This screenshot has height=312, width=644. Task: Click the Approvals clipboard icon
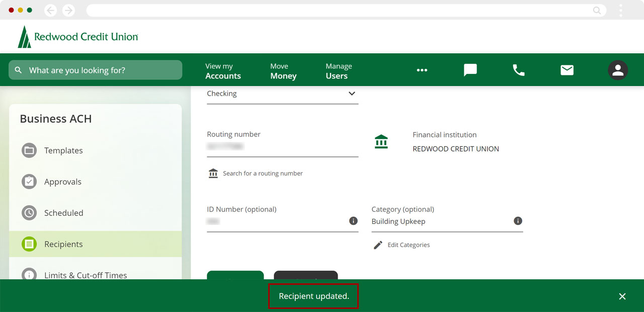click(29, 182)
